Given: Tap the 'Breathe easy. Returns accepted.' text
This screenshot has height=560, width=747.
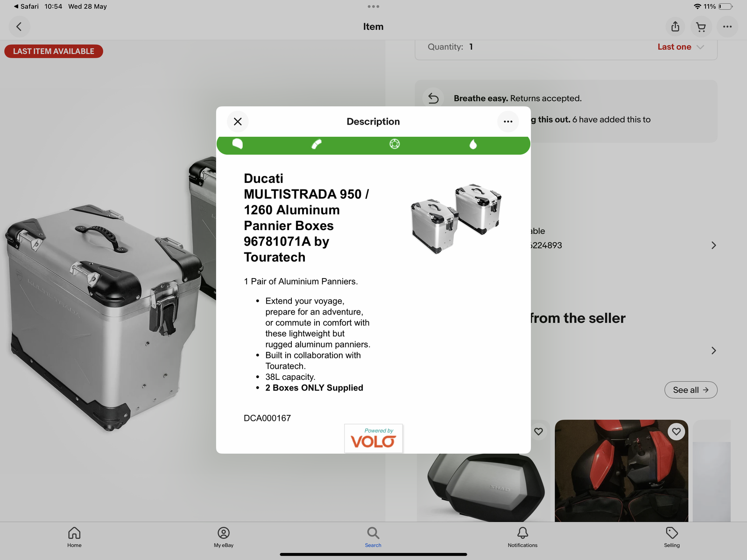Looking at the screenshot, I should pos(518,98).
